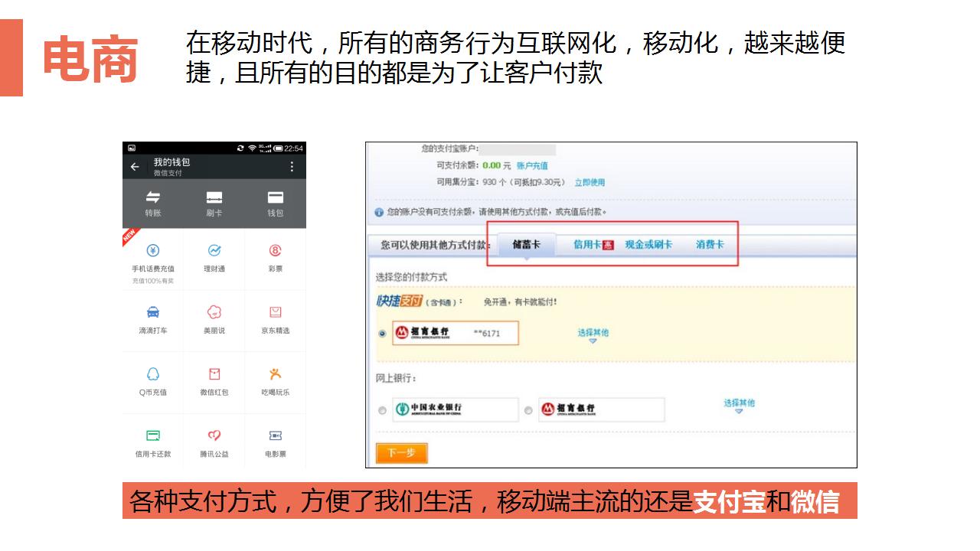Open 彩票 lottery icon

click(x=276, y=250)
